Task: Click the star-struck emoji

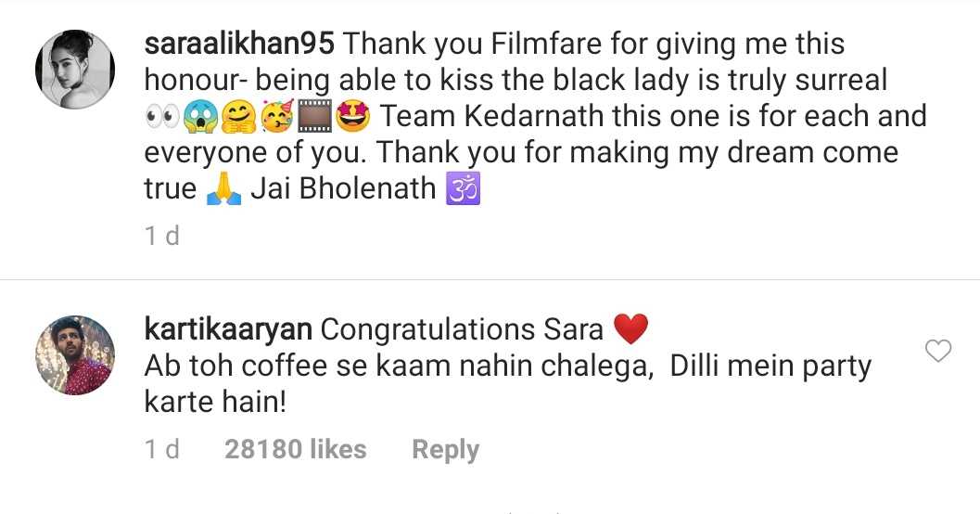Action: tap(353, 117)
